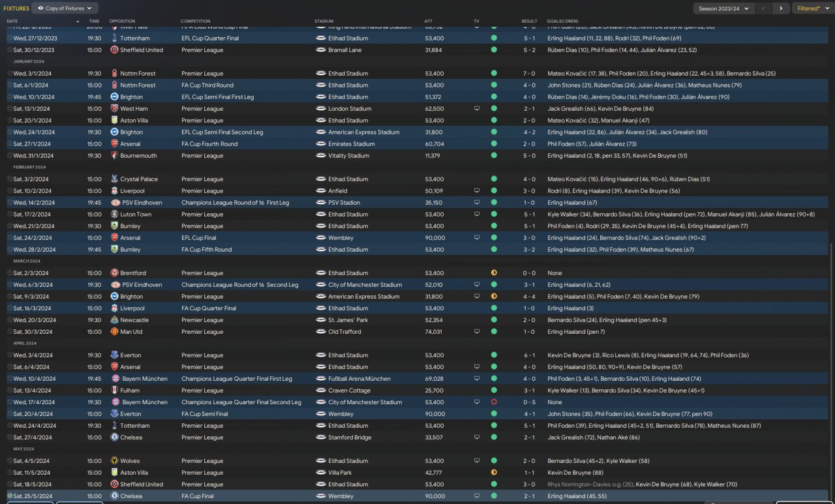Click stadium icon beside Old Trafford
This screenshot has height=504, width=835.
click(321, 332)
